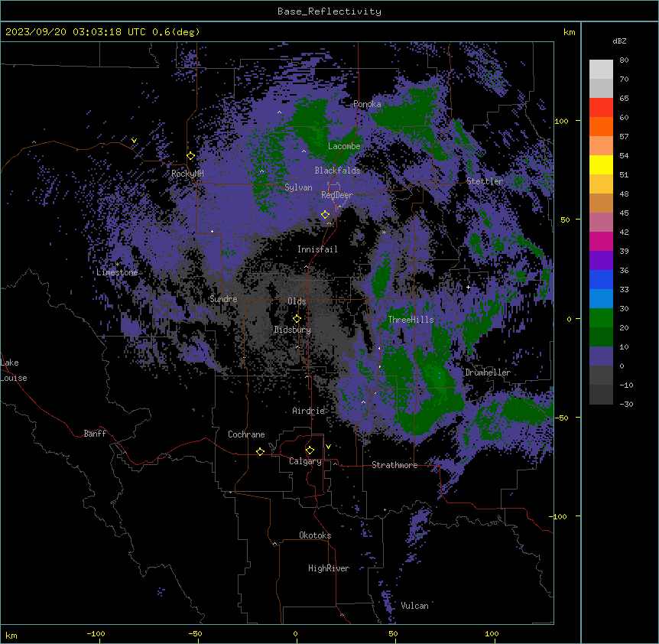Image resolution: width=659 pixels, height=644 pixels.
Task: Click the Airdrie city label
Action: [x=309, y=411]
